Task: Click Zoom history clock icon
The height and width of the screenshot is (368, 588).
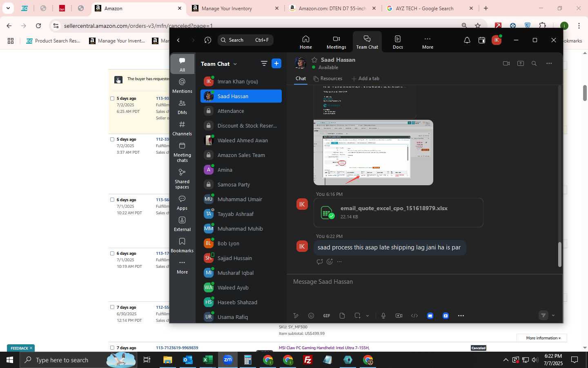Action: click(208, 40)
